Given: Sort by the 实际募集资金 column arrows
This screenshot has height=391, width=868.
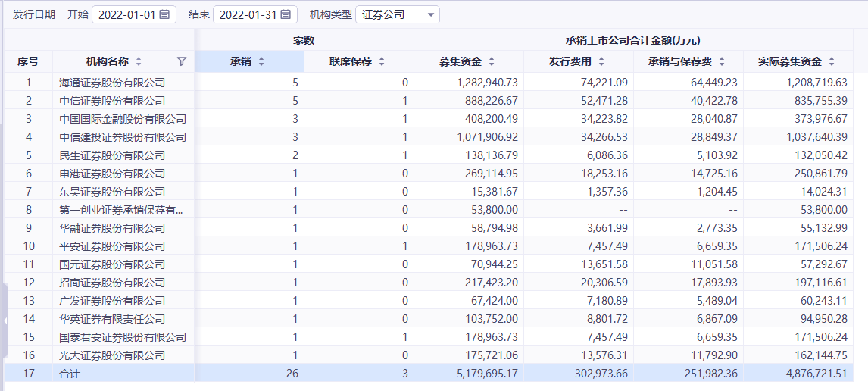Looking at the screenshot, I should point(831,61).
